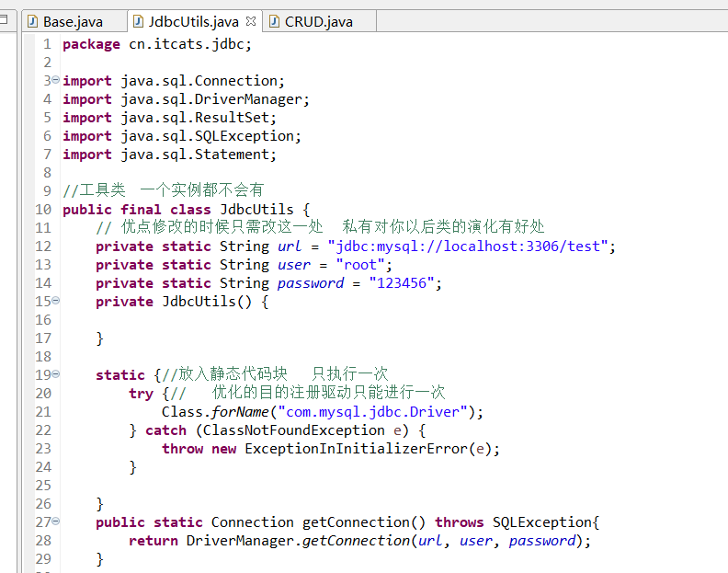Click java.sql.Statement import text
This screenshot has width=728, height=573.
199,155
